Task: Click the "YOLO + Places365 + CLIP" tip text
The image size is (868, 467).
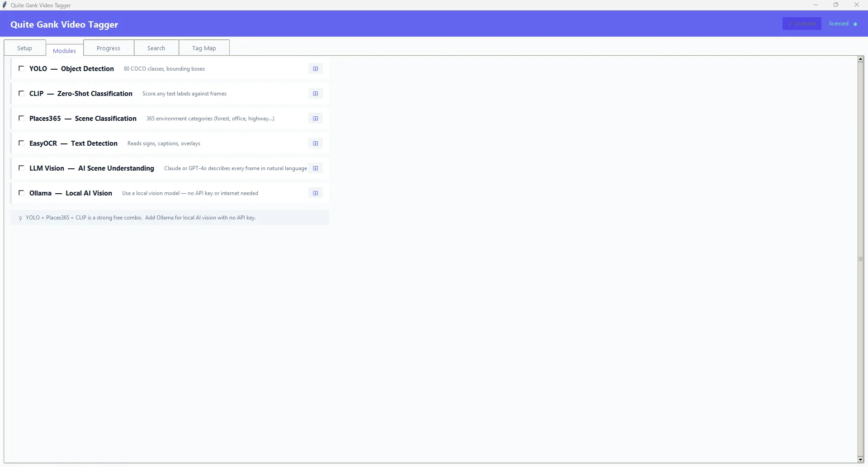Action: pos(141,218)
